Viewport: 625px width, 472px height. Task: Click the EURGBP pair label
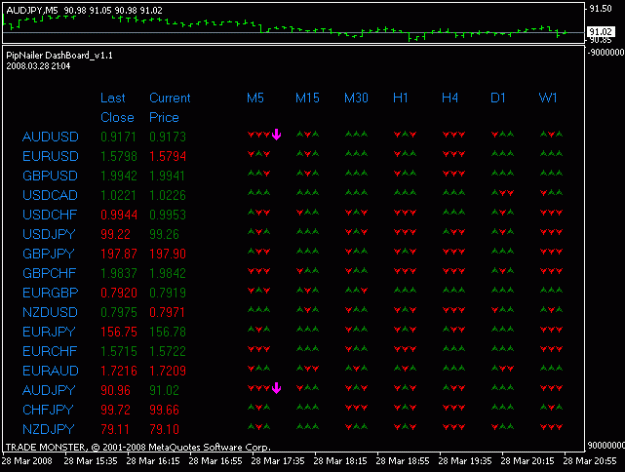pyautogui.click(x=50, y=293)
